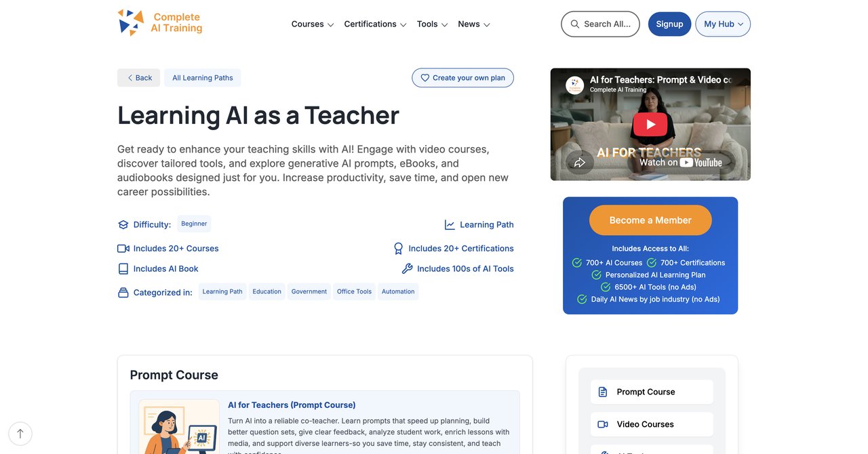Click the checkmark beside Daily AI News
Viewport: 868px width, 454px height.
pyautogui.click(x=582, y=300)
